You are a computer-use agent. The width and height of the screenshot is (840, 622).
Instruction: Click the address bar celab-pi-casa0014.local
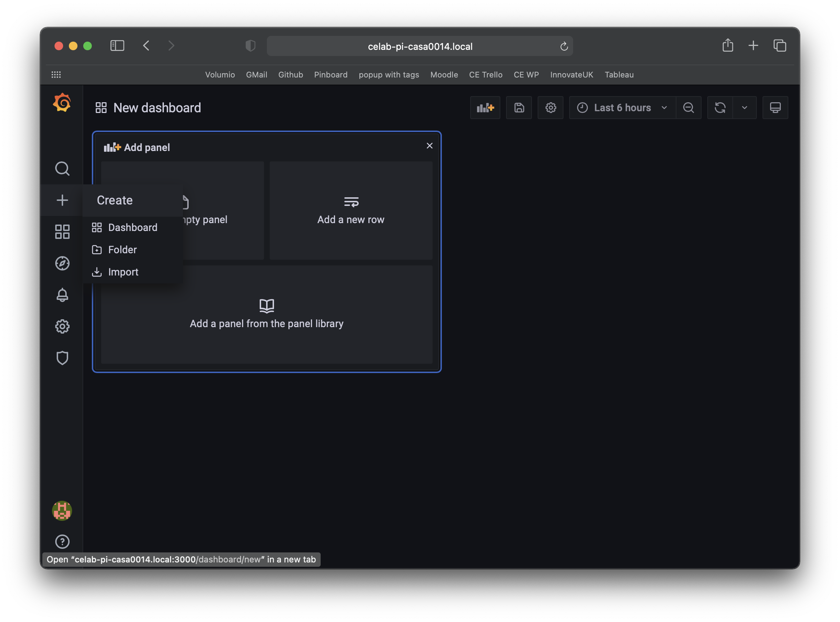point(420,46)
